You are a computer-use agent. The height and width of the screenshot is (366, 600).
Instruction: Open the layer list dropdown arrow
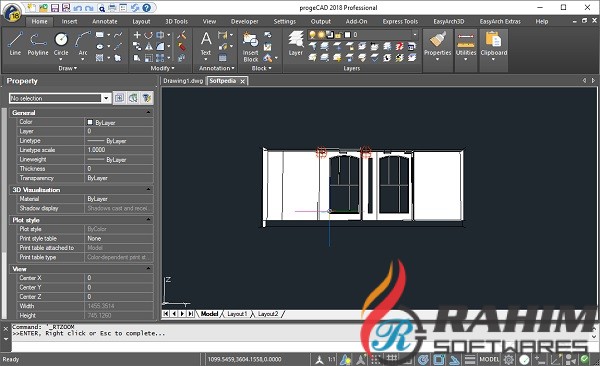coord(415,35)
